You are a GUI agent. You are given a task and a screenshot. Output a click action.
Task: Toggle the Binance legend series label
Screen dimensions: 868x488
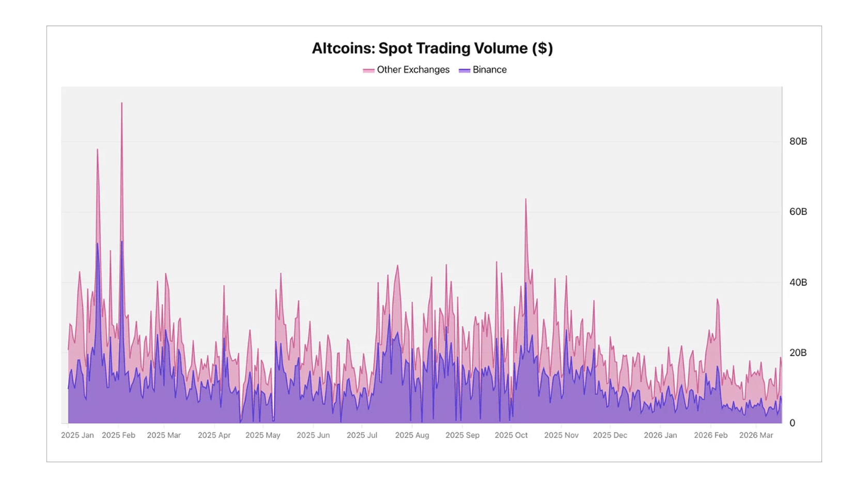489,70
